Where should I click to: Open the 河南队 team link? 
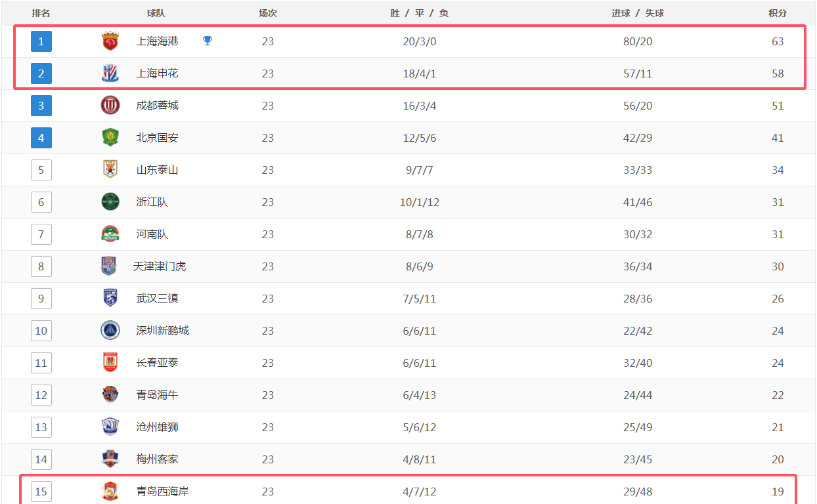click(152, 234)
